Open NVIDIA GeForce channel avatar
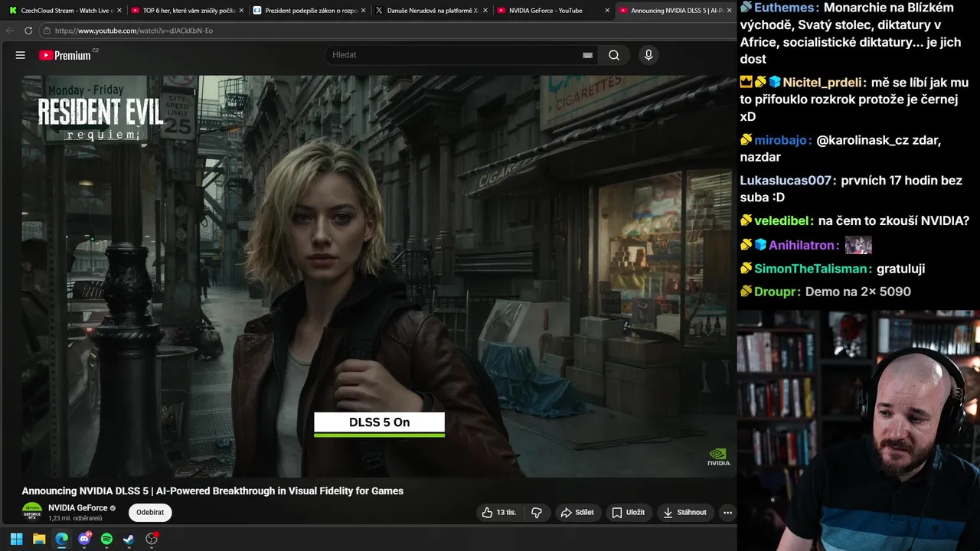 32,512
